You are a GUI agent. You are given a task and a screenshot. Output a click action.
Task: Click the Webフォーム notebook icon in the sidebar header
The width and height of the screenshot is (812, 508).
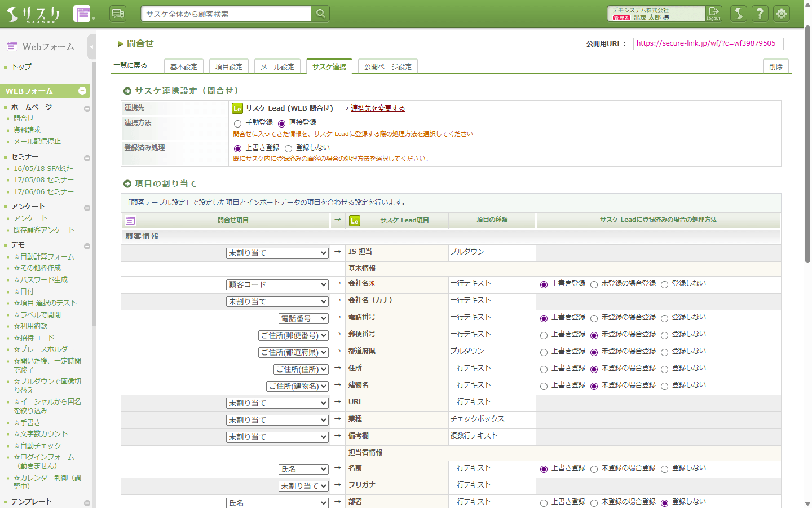pos(12,47)
